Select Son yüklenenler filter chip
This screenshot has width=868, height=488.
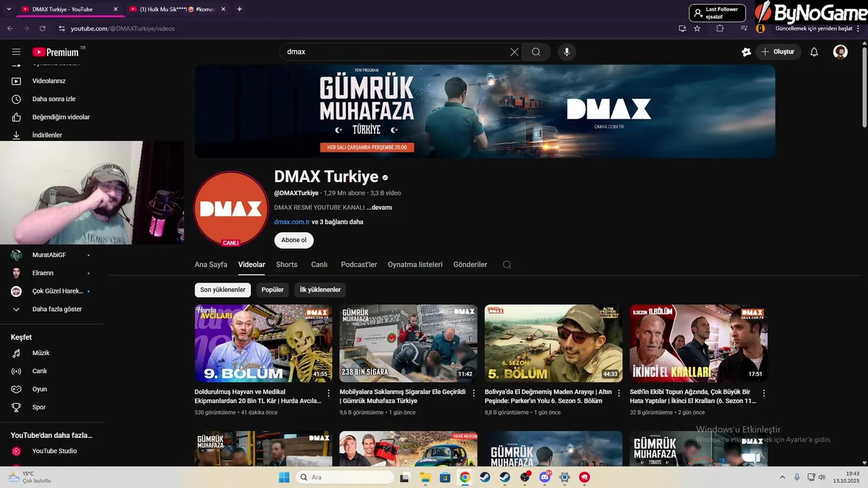(222, 289)
